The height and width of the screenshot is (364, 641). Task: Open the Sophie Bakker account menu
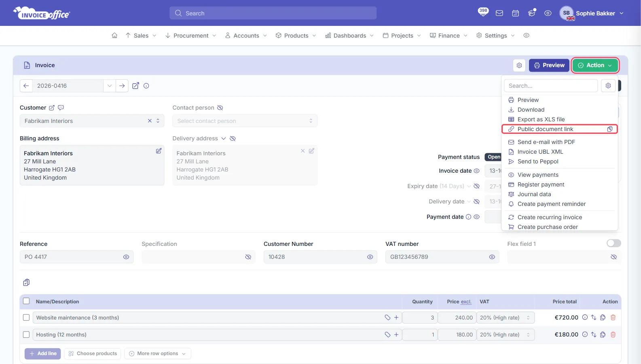592,13
